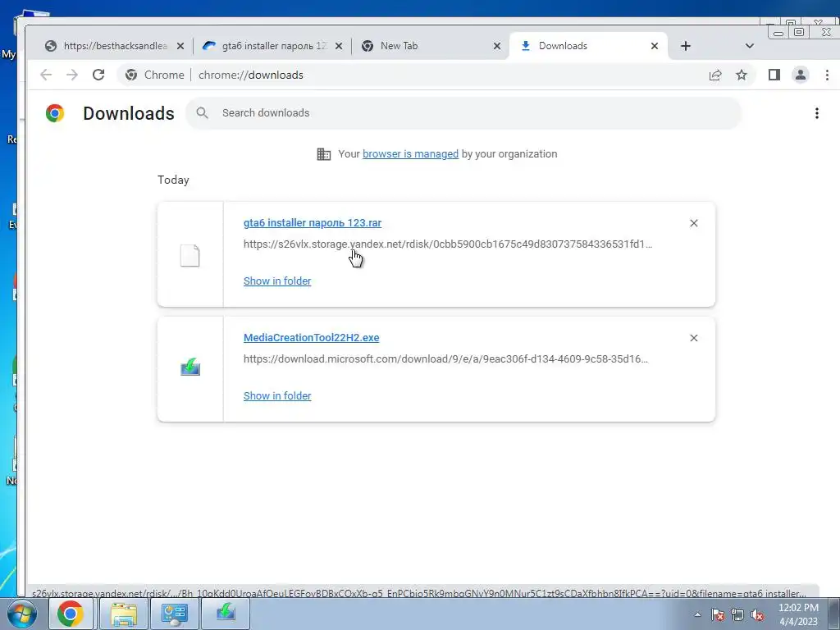Open the Control Panel taskbar icon
Viewport: 840px width, 630px height.
[x=174, y=614]
